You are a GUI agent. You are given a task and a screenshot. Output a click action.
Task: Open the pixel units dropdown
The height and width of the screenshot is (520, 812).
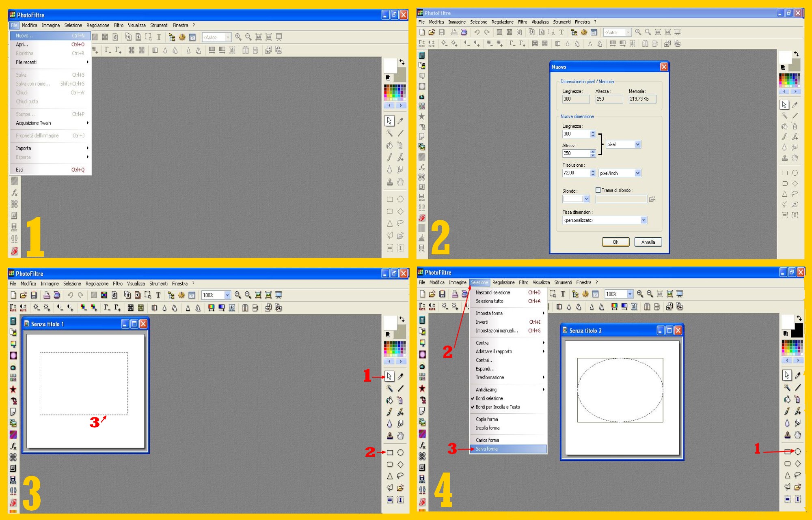point(637,144)
